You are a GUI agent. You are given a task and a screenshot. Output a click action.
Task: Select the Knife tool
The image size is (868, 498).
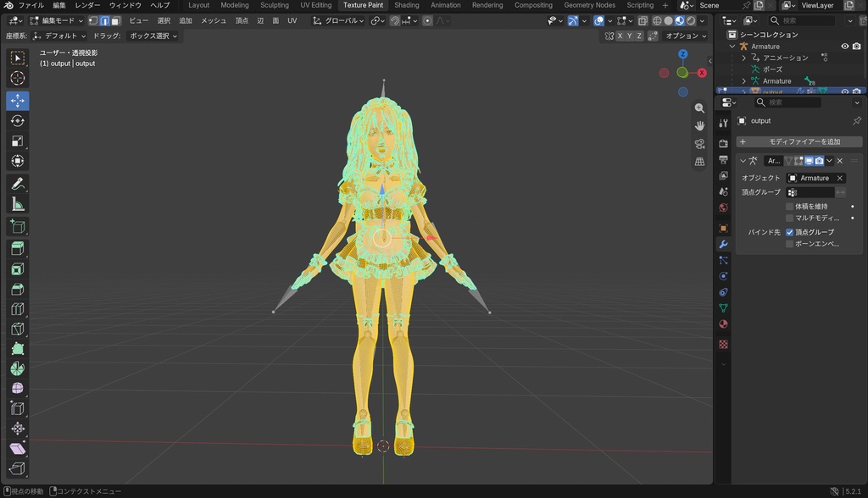tap(18, 329)
